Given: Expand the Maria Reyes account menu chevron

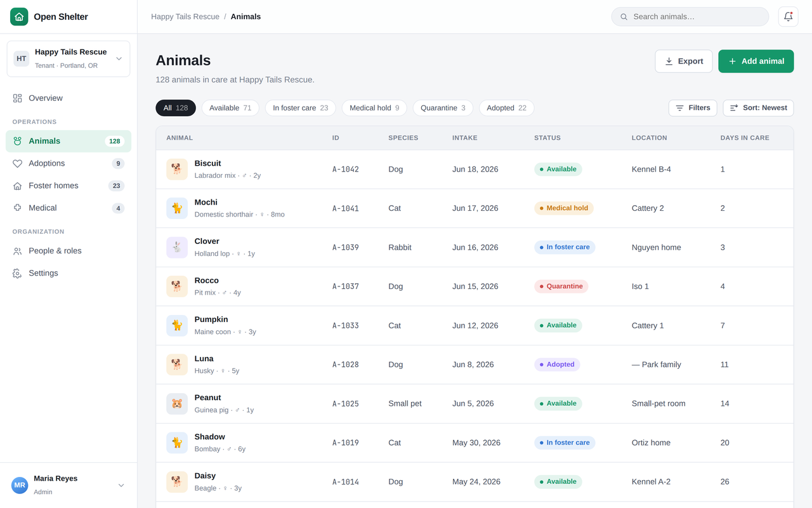Looking at the screenshot, I should pyautogui.click(x=121, y=485).
